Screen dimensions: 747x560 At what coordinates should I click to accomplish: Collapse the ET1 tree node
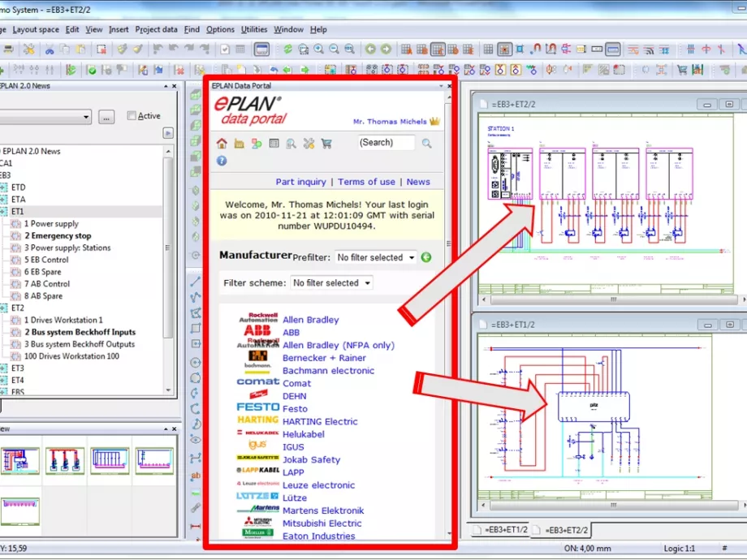4,212
